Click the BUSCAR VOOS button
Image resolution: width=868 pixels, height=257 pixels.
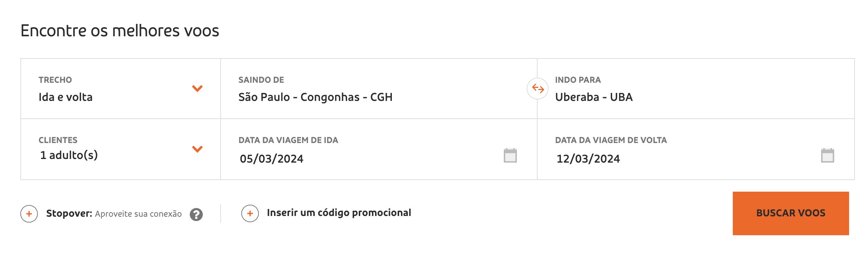(791, 213)
